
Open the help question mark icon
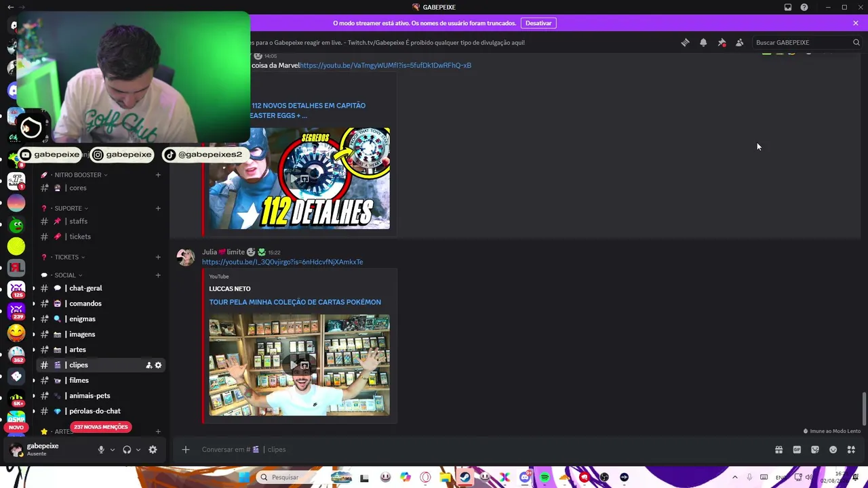804,7
